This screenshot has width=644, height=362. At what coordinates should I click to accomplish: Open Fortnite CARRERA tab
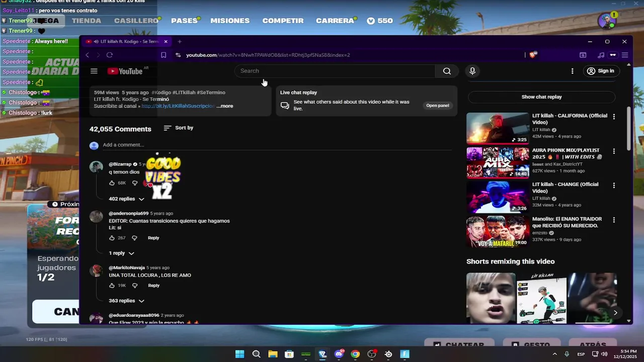click(335, 21)
